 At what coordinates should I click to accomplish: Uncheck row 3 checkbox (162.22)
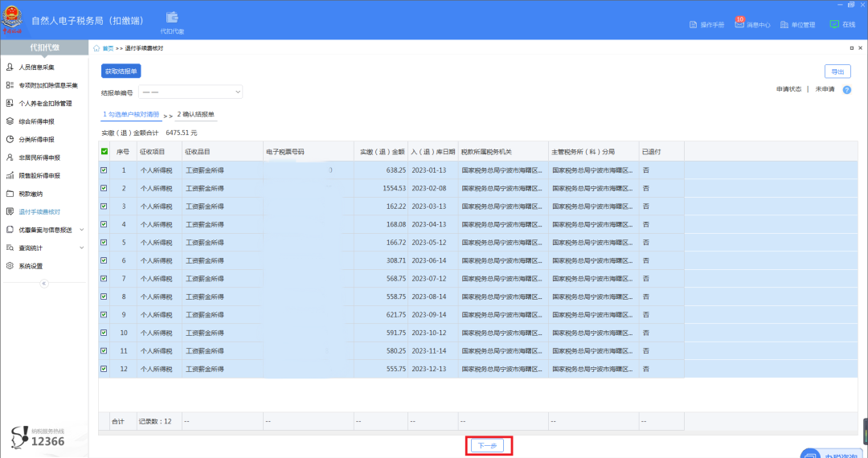(x=104, y=206)
